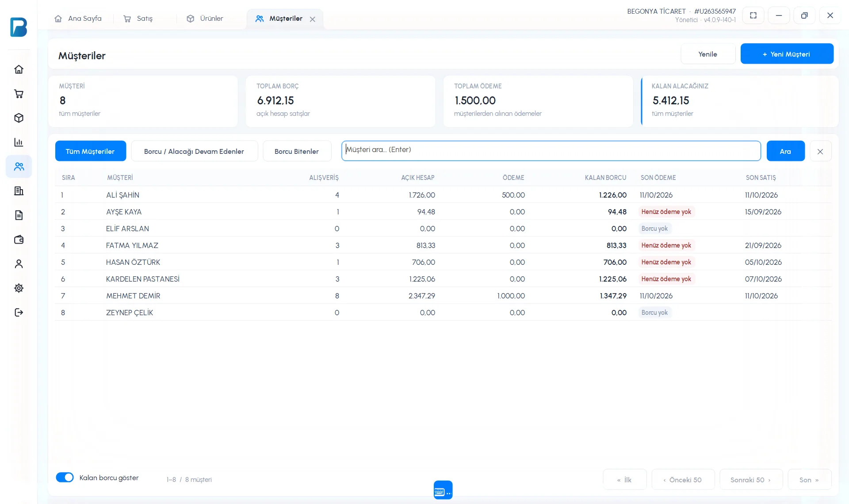This screenshot has width=849, height=504.
Task: Toggle fullscreen mode icon in title bar
Action: click(x=753, y=15)
